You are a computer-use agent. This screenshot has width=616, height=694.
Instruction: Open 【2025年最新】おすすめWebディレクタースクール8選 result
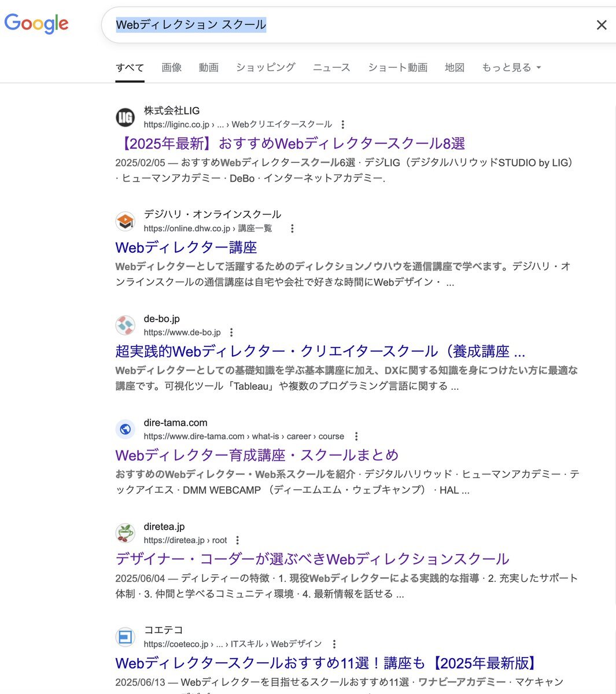290,143
